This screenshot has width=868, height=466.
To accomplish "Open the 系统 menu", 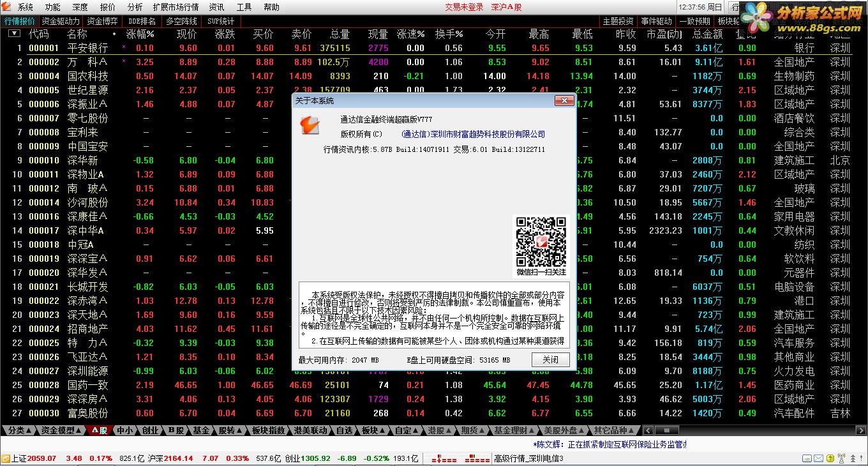I will click(26, 7).
